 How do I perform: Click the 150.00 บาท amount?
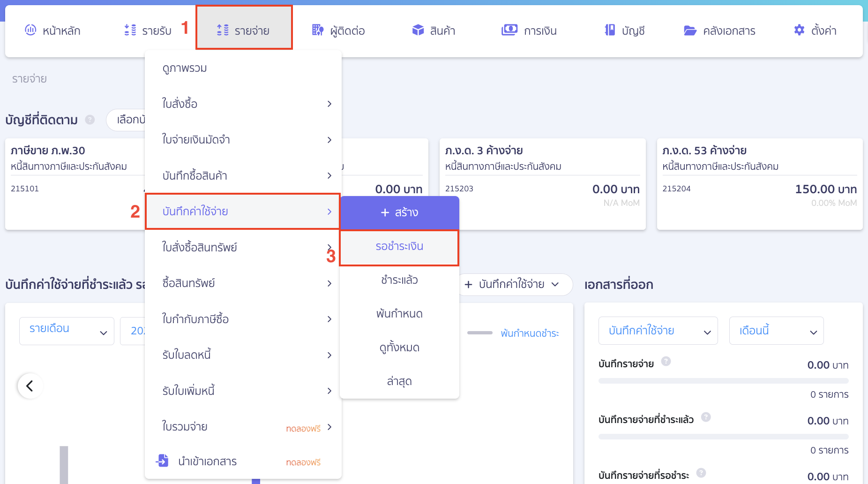click(826, 189)
